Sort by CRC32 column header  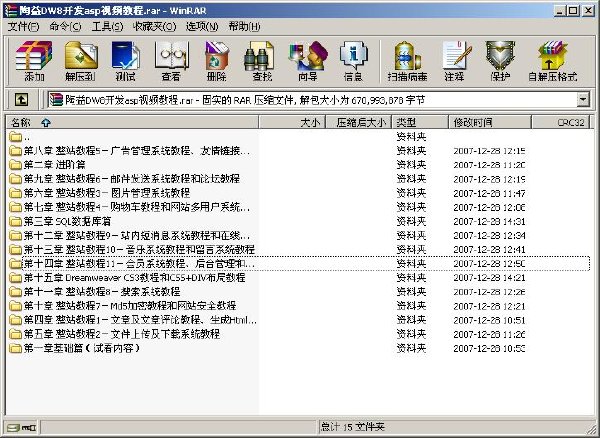point(561,122)
